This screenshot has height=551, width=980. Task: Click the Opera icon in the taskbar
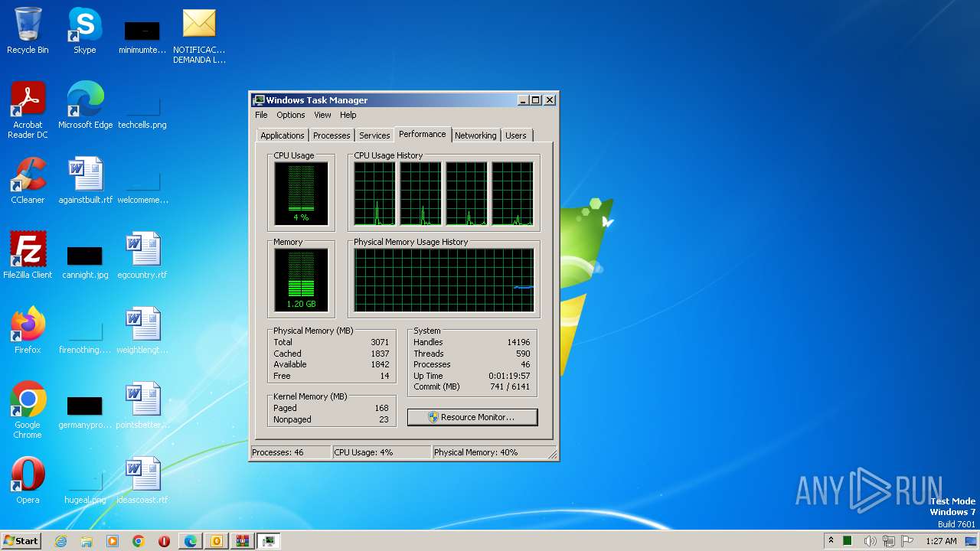coord(164,541)
